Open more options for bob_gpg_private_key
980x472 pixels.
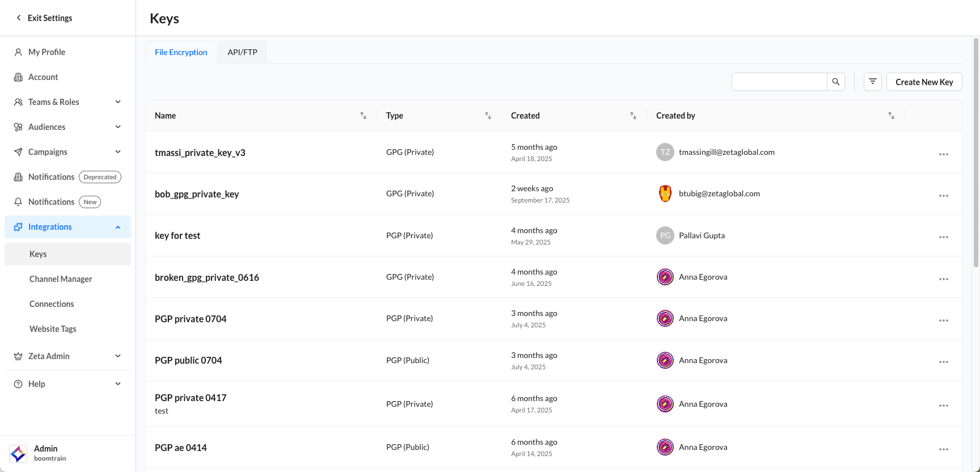943,196
